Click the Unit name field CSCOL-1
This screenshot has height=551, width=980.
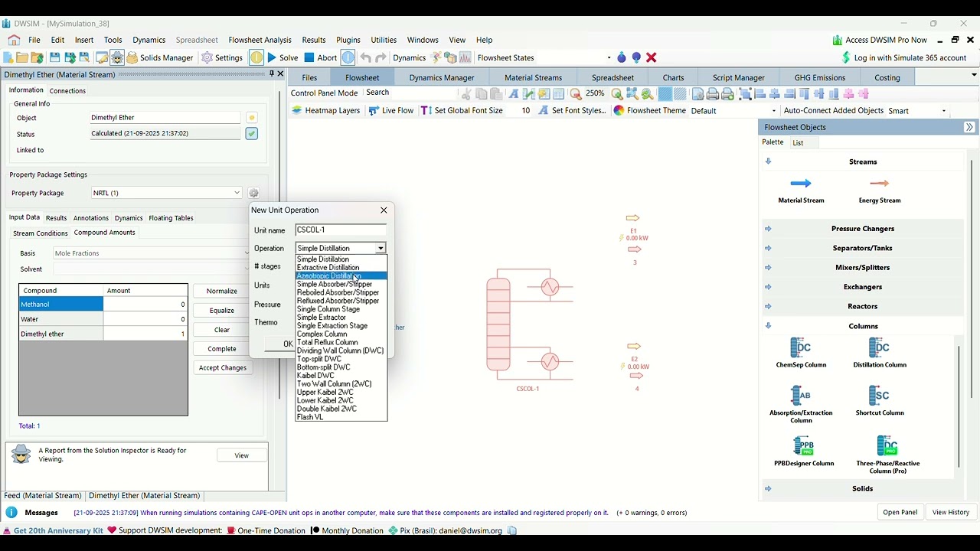341,230
